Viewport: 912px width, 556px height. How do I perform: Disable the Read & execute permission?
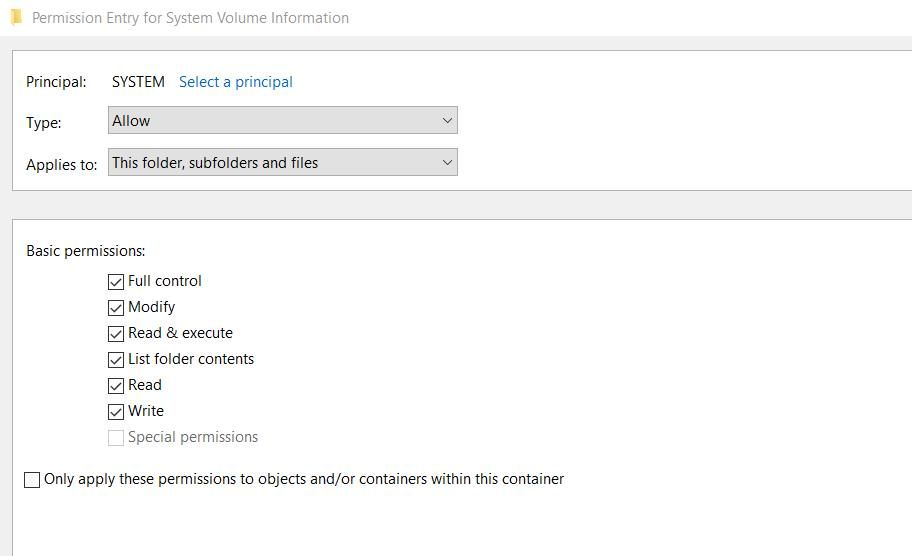tap(116, 334)
